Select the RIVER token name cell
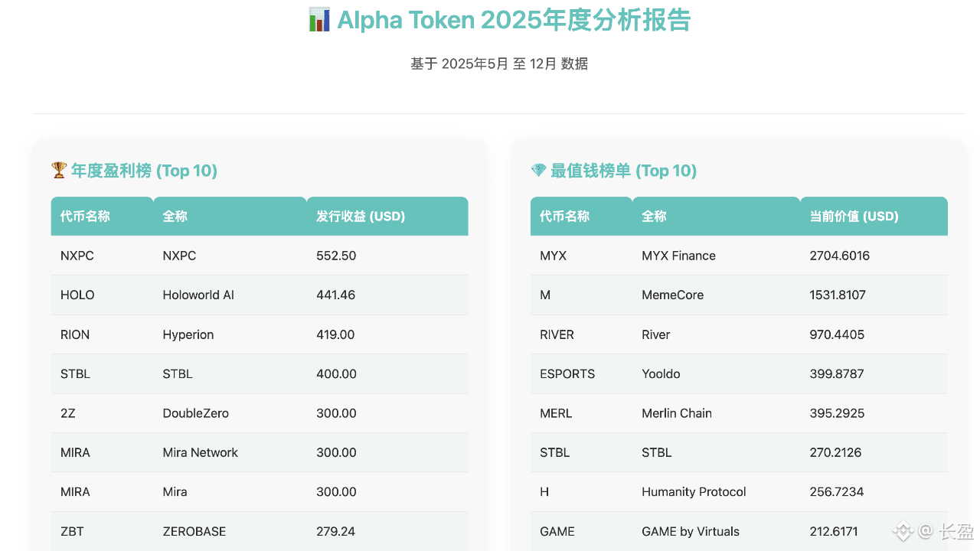This screenshot has width=980, height=551. 557,334
